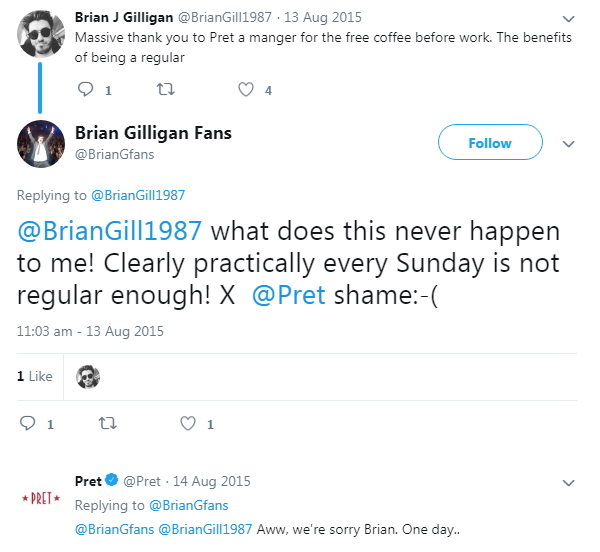Click the 11:03 am - 13 Aug 2015 timestamp

pos(90,331)
